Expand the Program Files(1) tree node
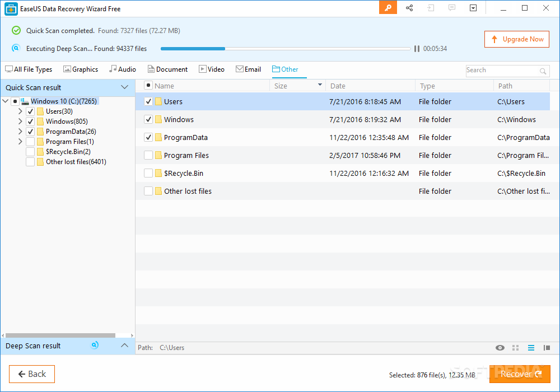 coord(20,142)
